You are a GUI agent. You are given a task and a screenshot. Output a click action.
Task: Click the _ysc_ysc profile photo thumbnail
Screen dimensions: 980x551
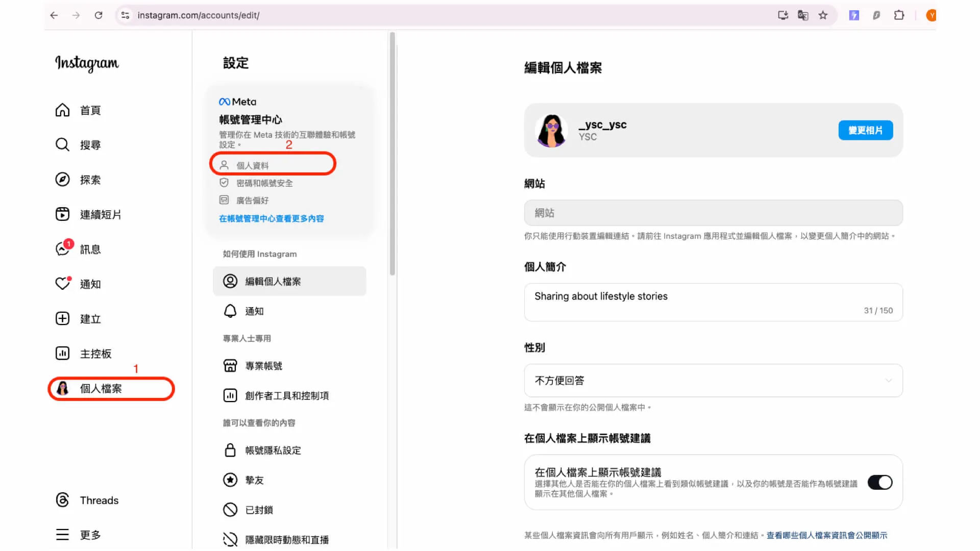click(551, 130)
